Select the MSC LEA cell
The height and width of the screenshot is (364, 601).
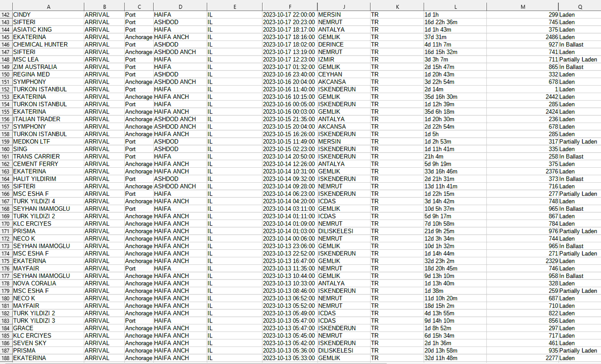coord(48,59)
